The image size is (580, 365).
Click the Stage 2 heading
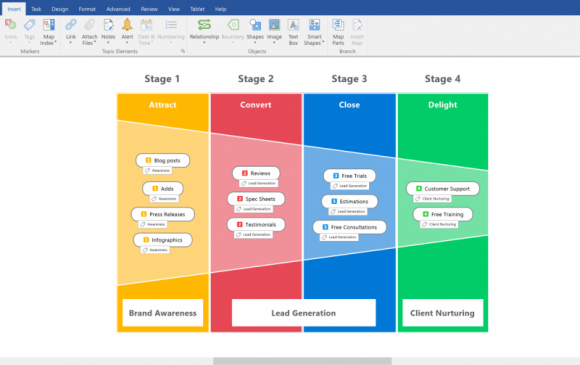pyautogui.click(x=256, y=79)
